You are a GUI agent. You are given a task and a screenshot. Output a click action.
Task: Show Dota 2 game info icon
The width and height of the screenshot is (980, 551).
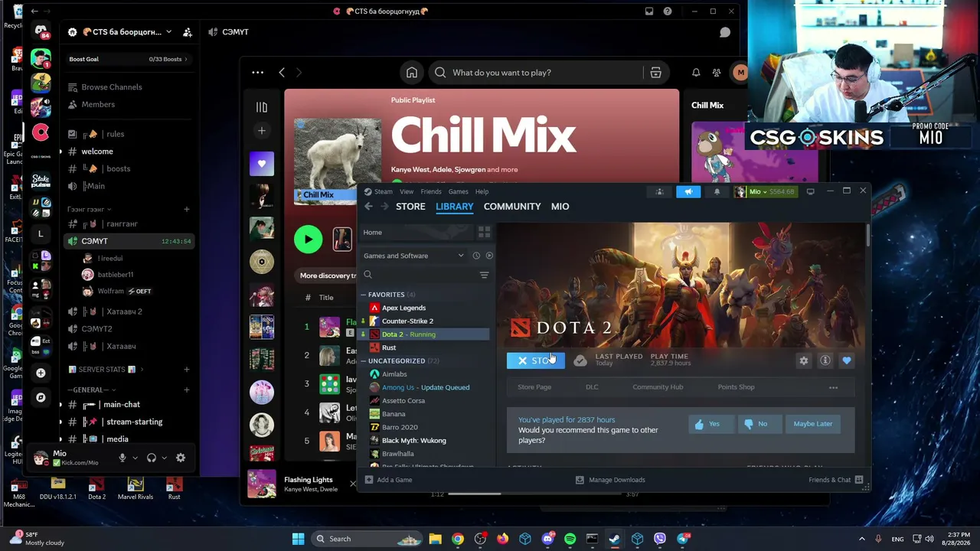[x=825, y=360]
